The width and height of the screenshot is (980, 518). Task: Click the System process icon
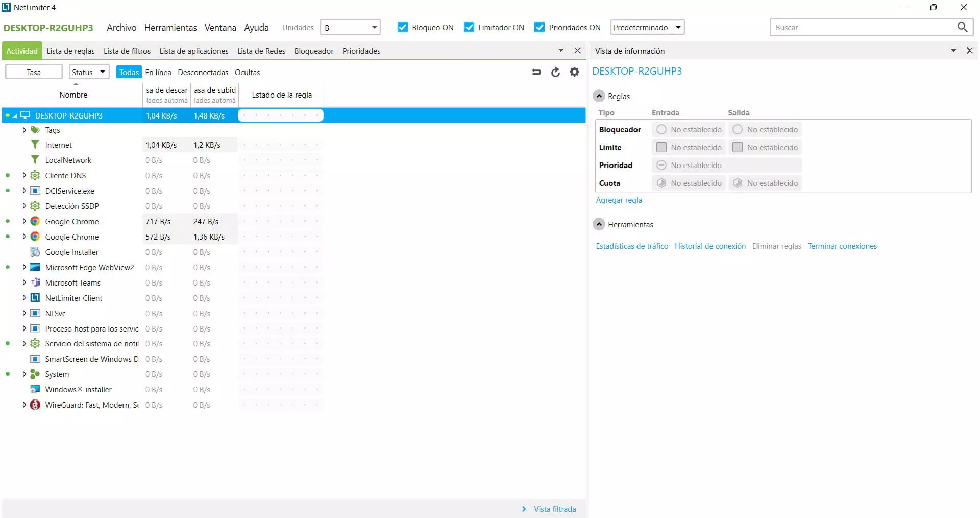35,374
